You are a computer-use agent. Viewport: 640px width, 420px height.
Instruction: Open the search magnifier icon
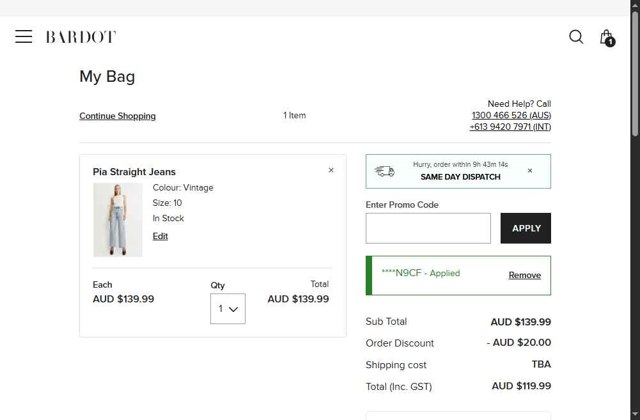click(576, 37)
